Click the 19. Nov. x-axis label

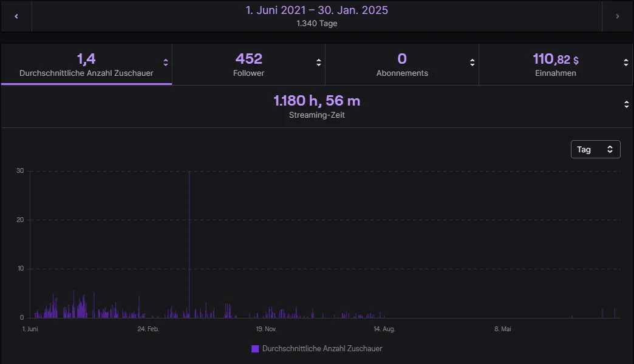(266, 329)
